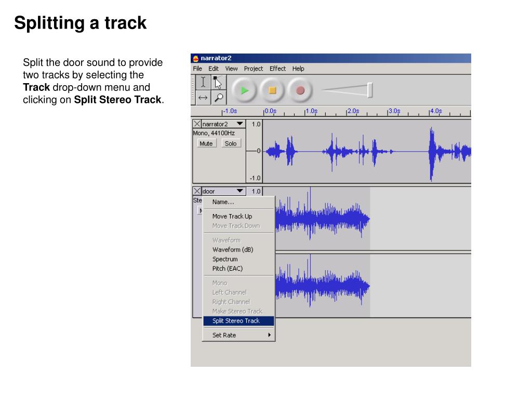Select Pitch (EAC) display

pos(238,269)
